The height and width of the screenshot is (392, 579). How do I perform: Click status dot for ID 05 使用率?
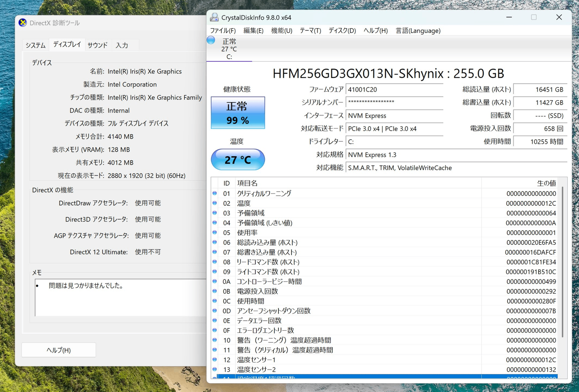tap(215, 233)
